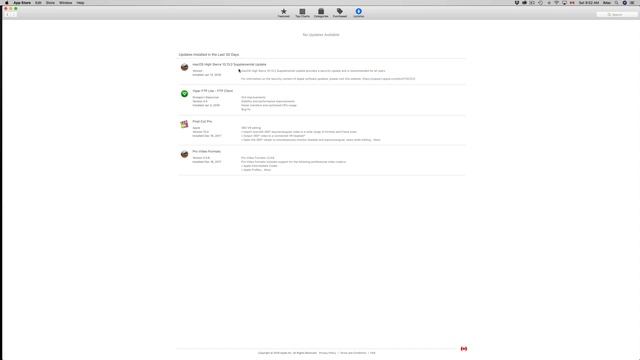Open the Privacy Policy footer link

tap(327, 353)
